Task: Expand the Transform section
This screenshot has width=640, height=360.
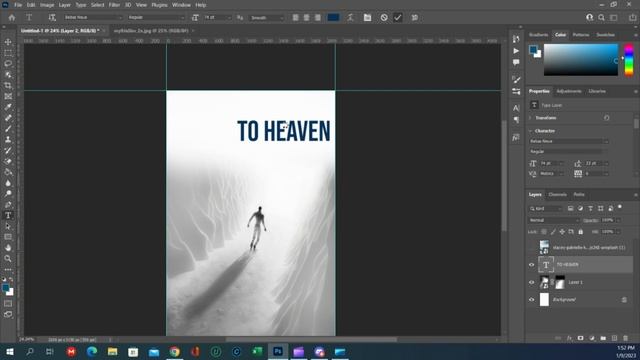Action: point(531,118)
